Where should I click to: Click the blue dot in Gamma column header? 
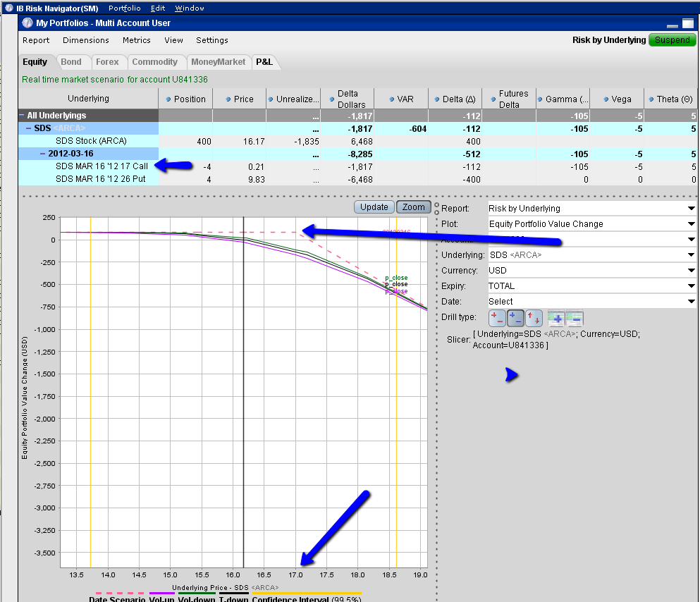click(540, 99)
